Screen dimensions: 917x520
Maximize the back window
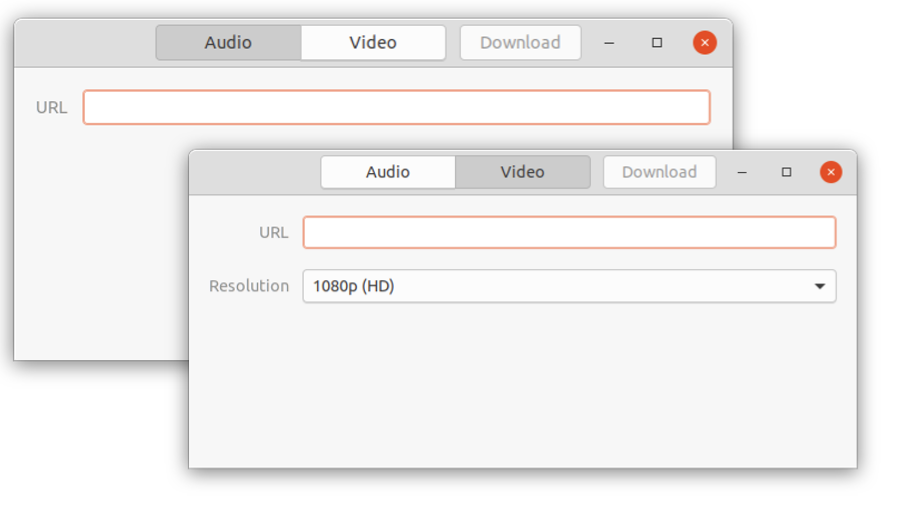coord(657,43)
